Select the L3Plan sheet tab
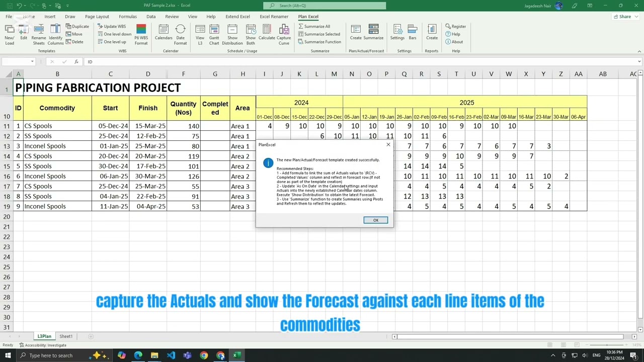The height and width of the screenshot is (362, 644). (x=44, y=336)
